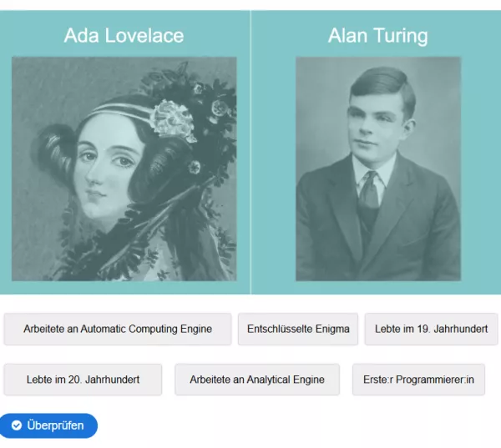The image size is (501, 448).
Task: Choose the 'Lebte im 19. Jahrhundert' card
Action: 431,330
